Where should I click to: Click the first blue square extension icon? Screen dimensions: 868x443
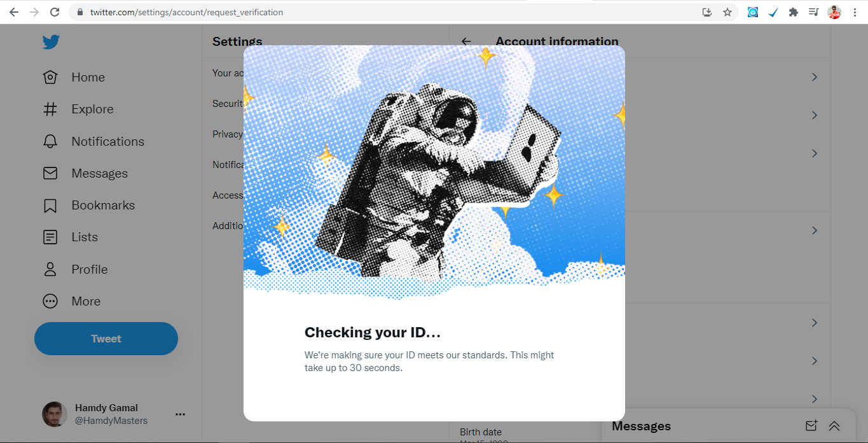coord(753,12)
